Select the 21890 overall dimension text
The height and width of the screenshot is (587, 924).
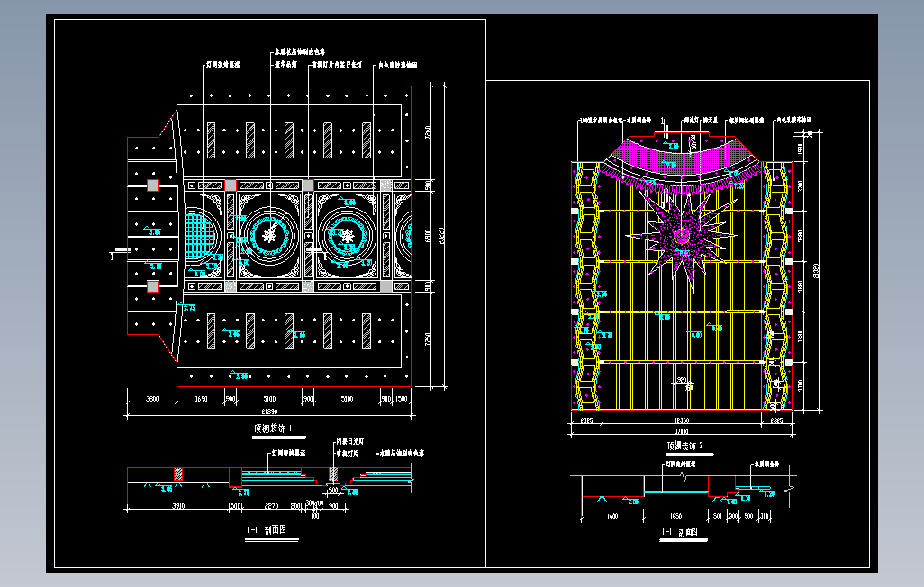(x=269, y=411)
